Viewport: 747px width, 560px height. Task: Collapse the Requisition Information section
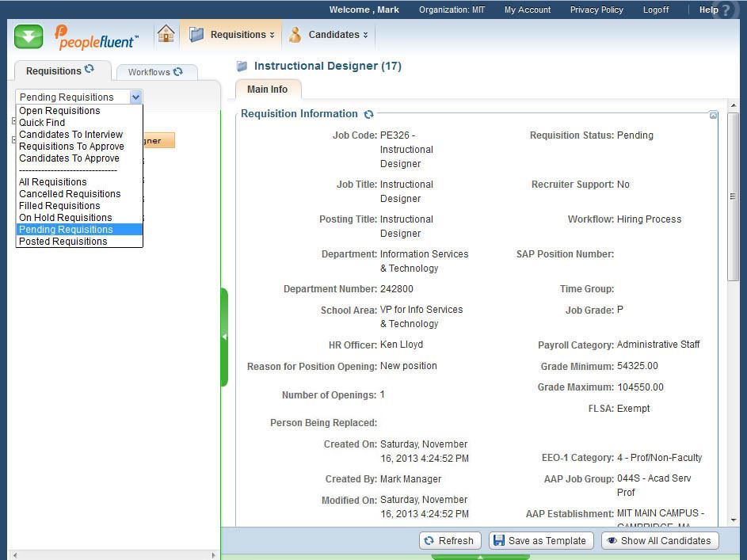pos(713,116)
